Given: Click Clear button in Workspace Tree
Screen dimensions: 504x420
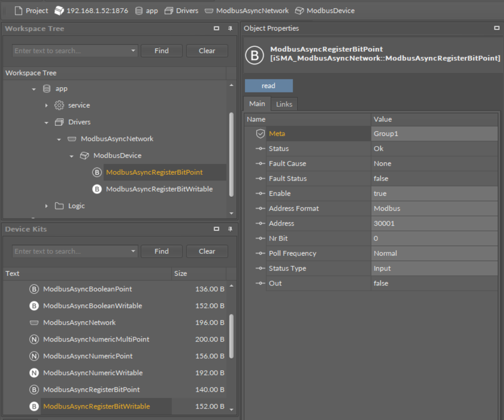Looking at the screenshot, I should pyautogui.click(x=207, y=51).
